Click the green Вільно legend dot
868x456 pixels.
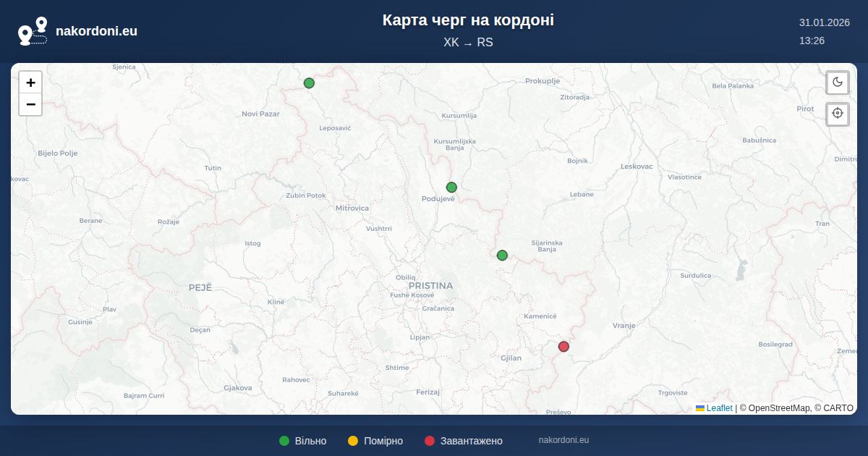tap(284, 441)
